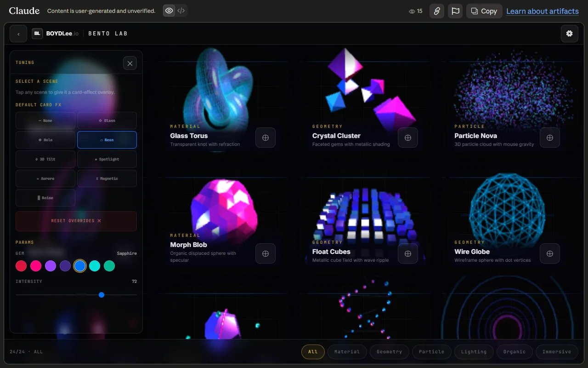The image size is (588, 368).
Task: Click the Intensity value 72
Action: click(x=134, y=282)
